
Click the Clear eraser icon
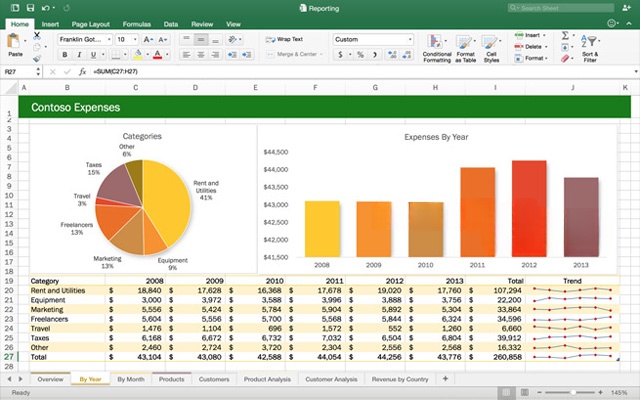coord(565,59)
